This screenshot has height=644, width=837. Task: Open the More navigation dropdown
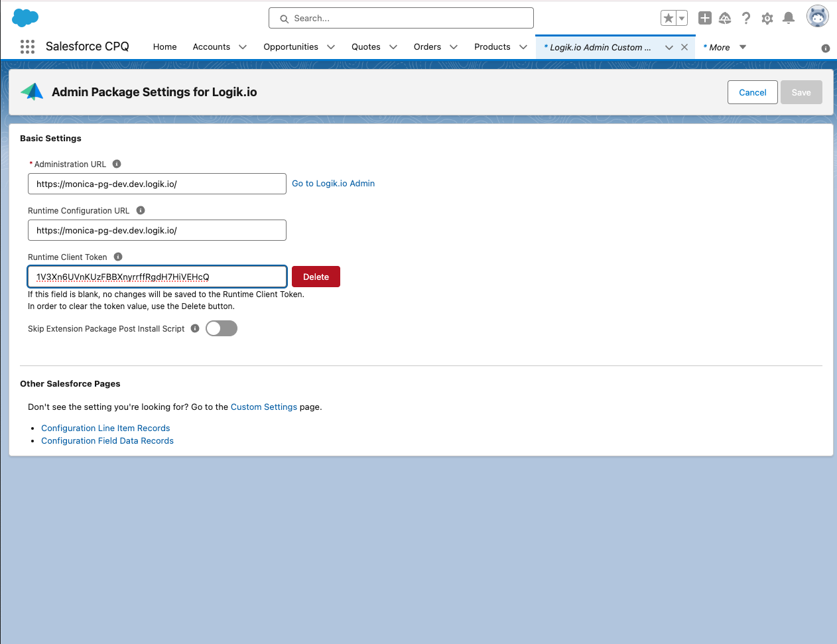[x=725, y=47]
